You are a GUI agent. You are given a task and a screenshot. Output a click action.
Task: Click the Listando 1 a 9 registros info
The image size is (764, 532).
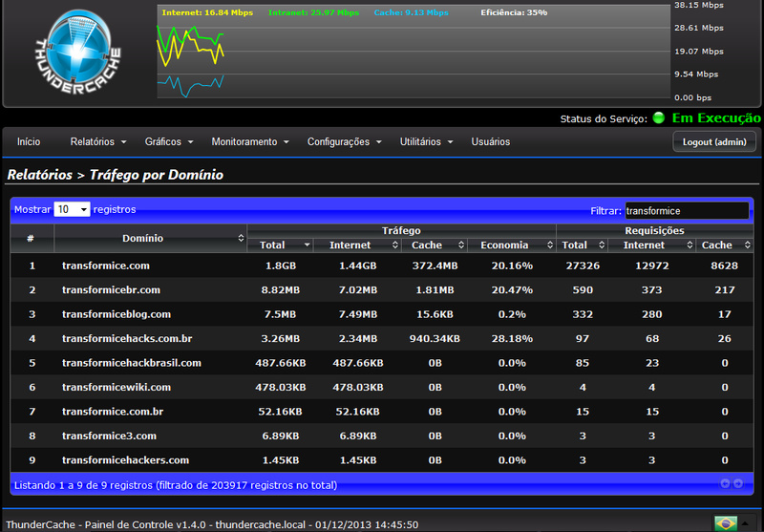(176, 485)
